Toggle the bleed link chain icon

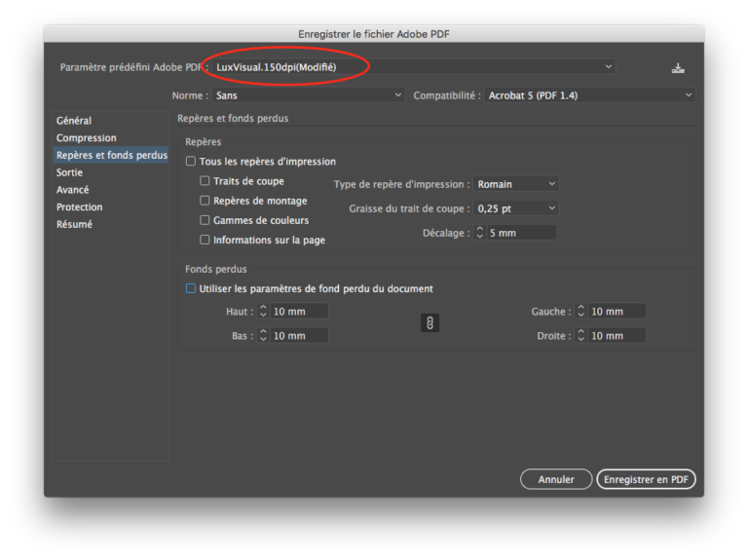430,323
